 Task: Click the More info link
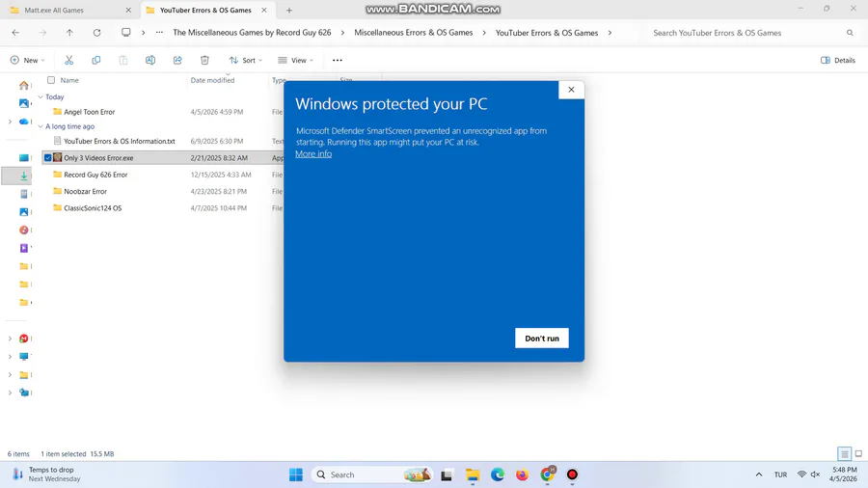[313, 153]
